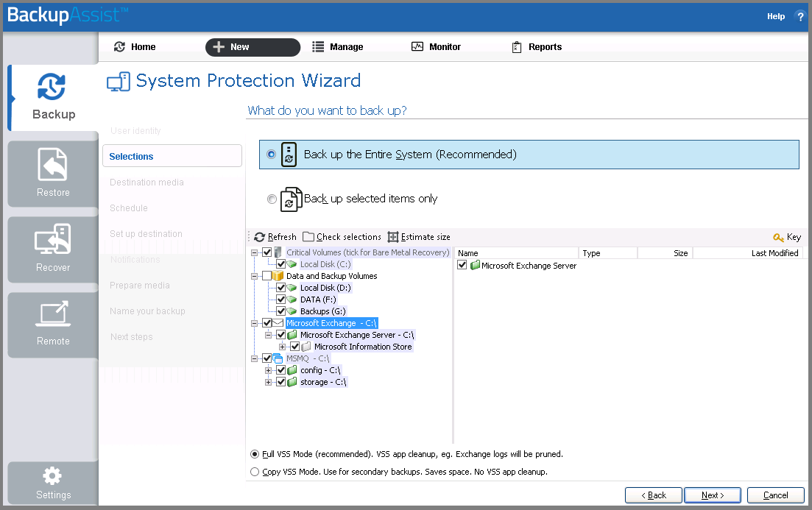
Task: Expand Microsoft Information Store node
Action: (x=282, y=347)
